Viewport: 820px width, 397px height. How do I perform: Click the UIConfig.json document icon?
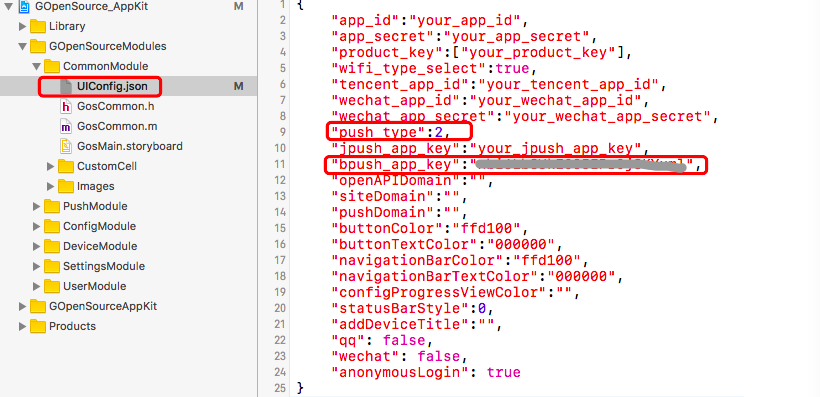(x=65, y=86)
